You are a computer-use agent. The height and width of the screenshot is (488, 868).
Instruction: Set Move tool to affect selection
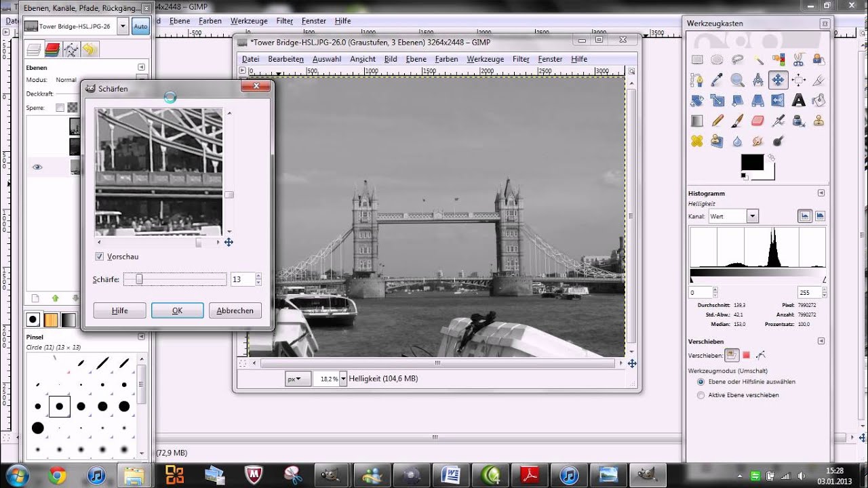747,354
